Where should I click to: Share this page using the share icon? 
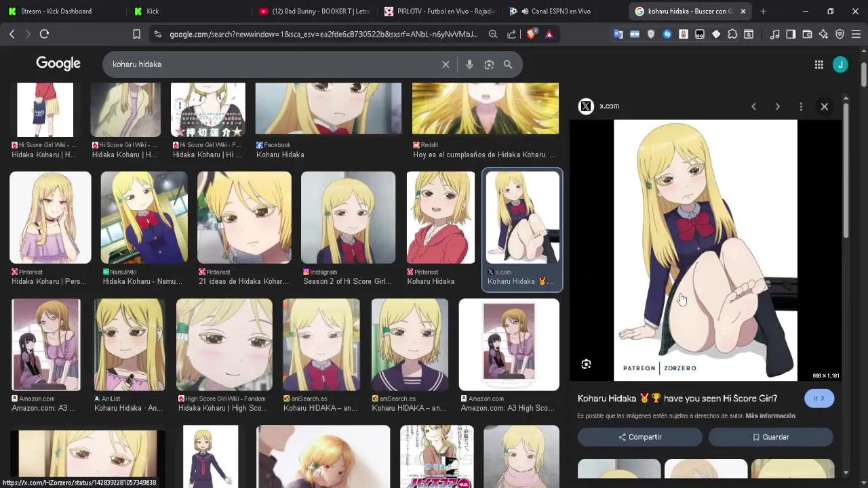[511, 34]
